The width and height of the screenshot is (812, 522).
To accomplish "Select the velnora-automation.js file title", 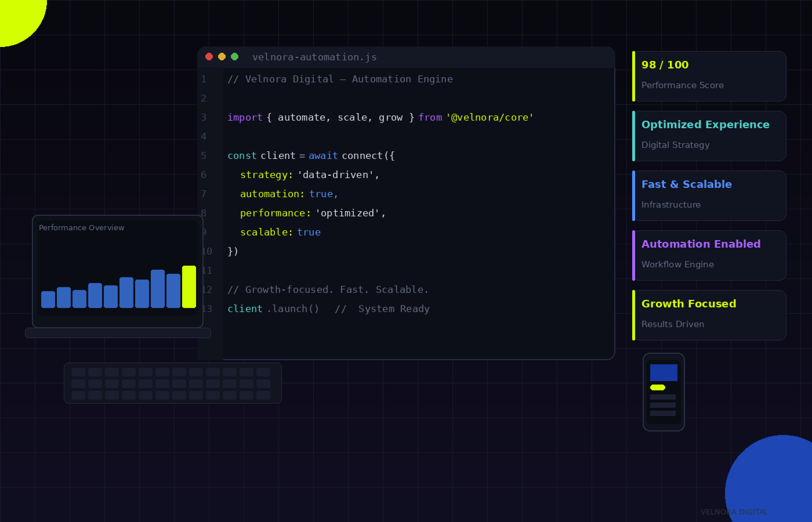I will pos(314,57).
